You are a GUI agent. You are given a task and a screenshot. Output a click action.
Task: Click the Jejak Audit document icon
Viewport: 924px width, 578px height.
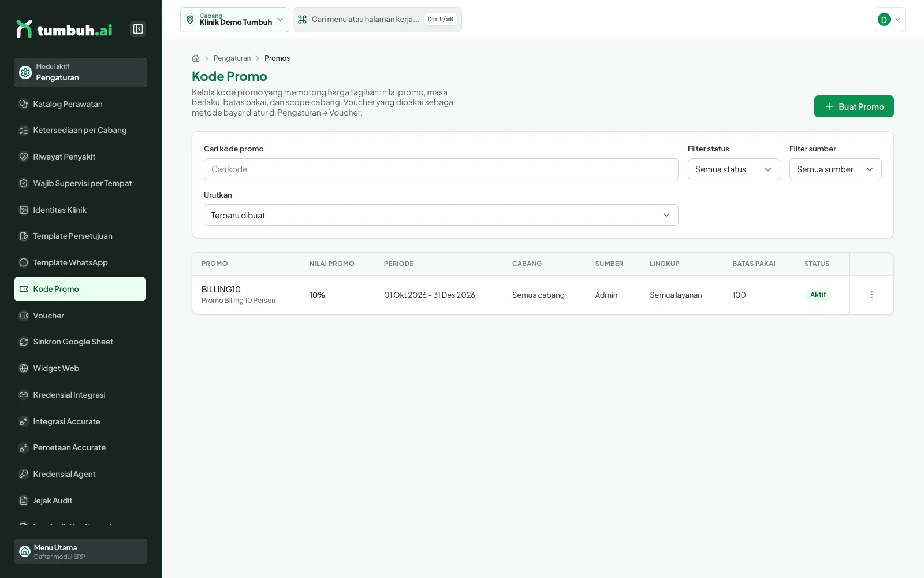24,501
